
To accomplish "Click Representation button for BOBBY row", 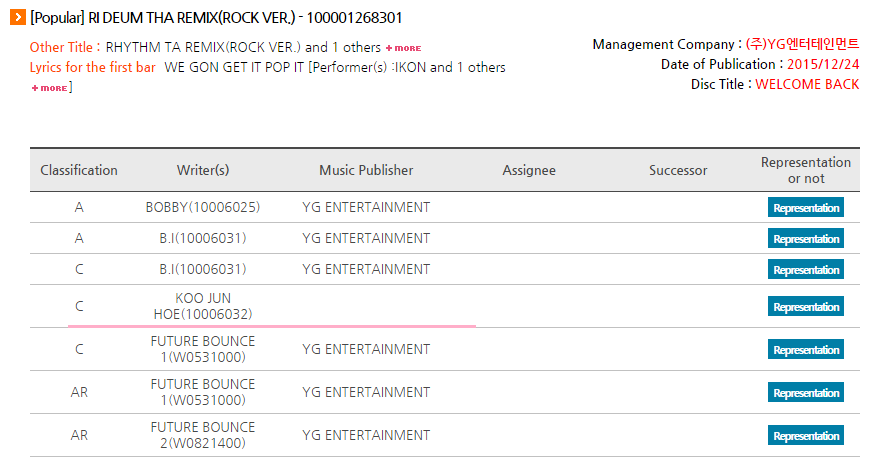I will click(x=805, y=207).
